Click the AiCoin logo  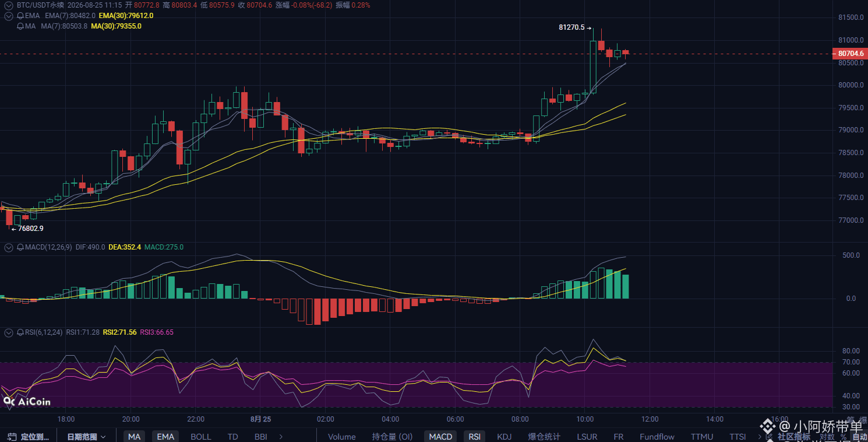pyautogui.click(x=27, y=401)
